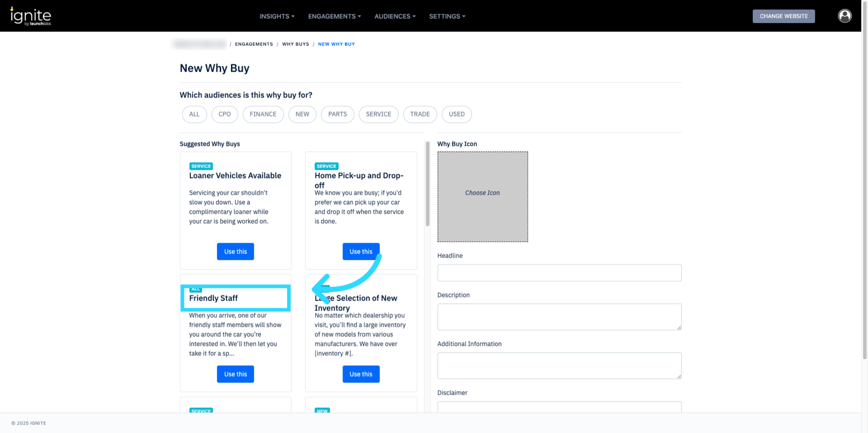The width and height of the screenshot is (868, 433).
Task: Open the user profile avatar icon
Action: point(844,16)
